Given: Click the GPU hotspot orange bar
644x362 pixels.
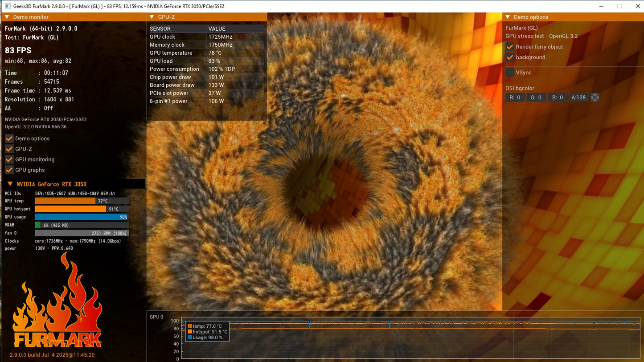Looking at the screenshot, I should [70, 209].
